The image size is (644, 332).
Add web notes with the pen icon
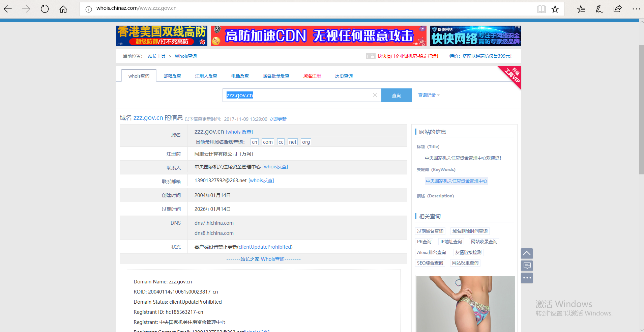(x=599, y=9)
